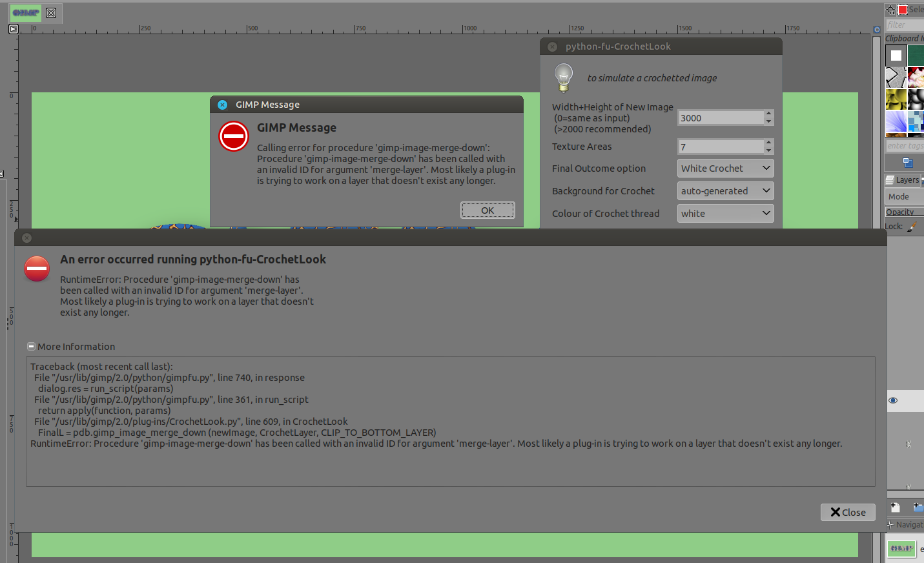
Task: Select the yellow leaves pattern swatch
Action: point(896,99)
